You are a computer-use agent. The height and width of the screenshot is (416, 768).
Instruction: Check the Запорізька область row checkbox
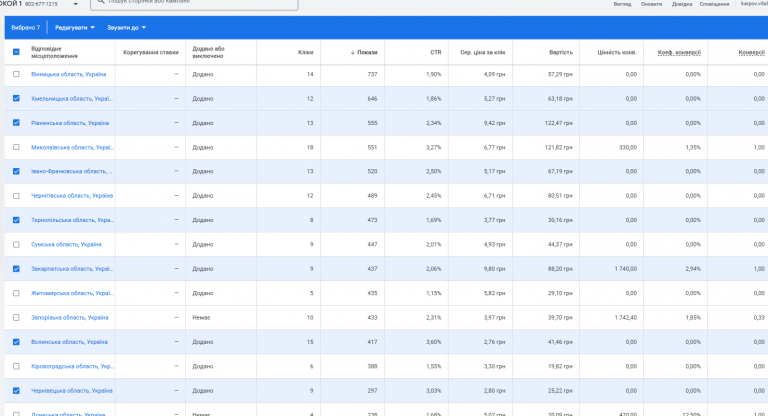click(x=16, y=318)
